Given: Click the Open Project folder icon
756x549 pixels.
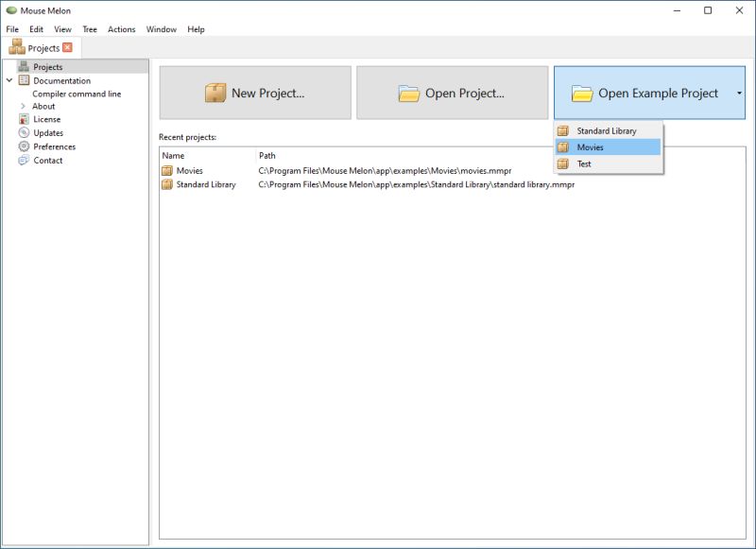Looking at the screenshot, I should point(409,93).
